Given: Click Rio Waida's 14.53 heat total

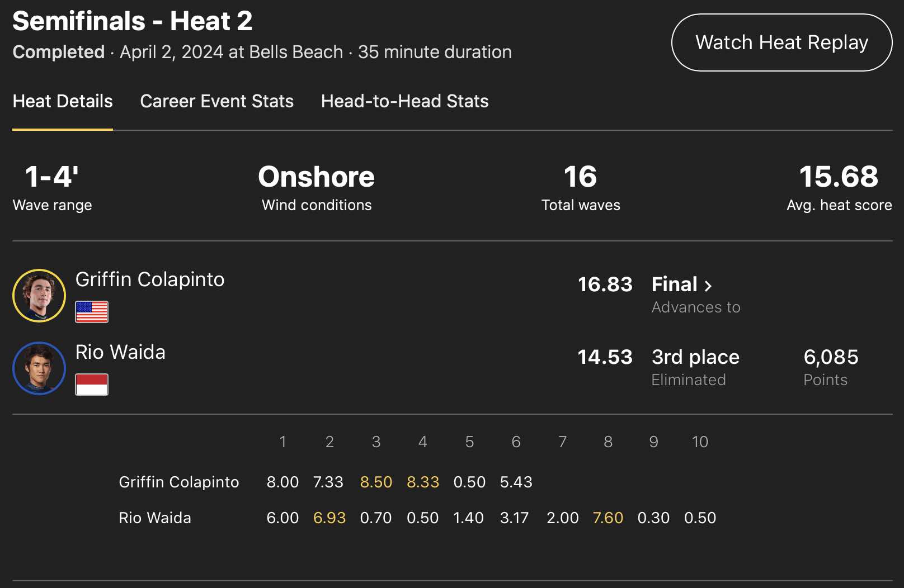Looking at the screenshot, I should [x=605, y=357].
